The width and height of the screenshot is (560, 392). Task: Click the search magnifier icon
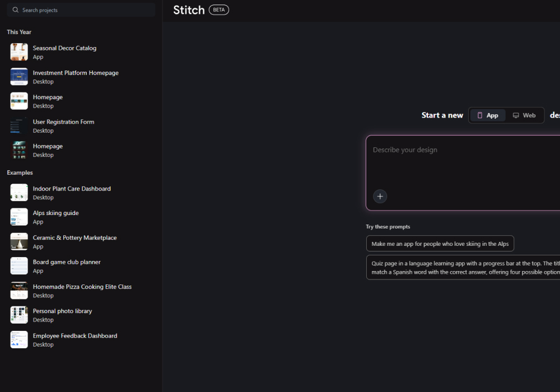16,10
